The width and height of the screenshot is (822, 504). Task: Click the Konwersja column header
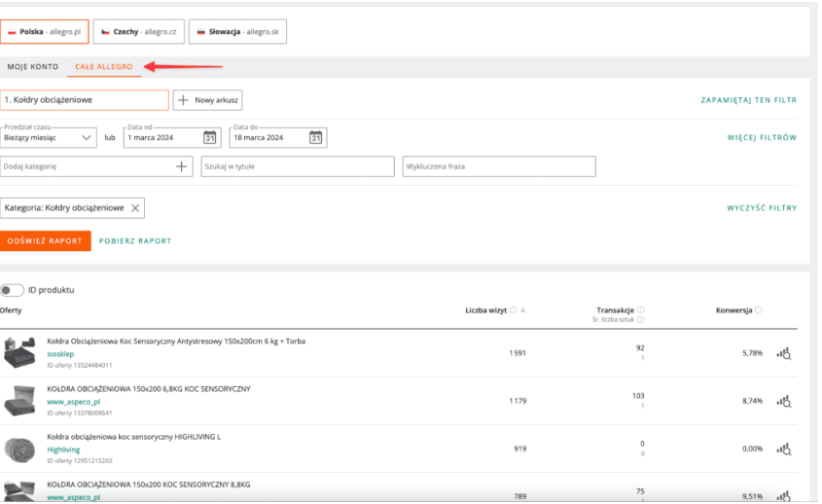[x=733, y=310]
